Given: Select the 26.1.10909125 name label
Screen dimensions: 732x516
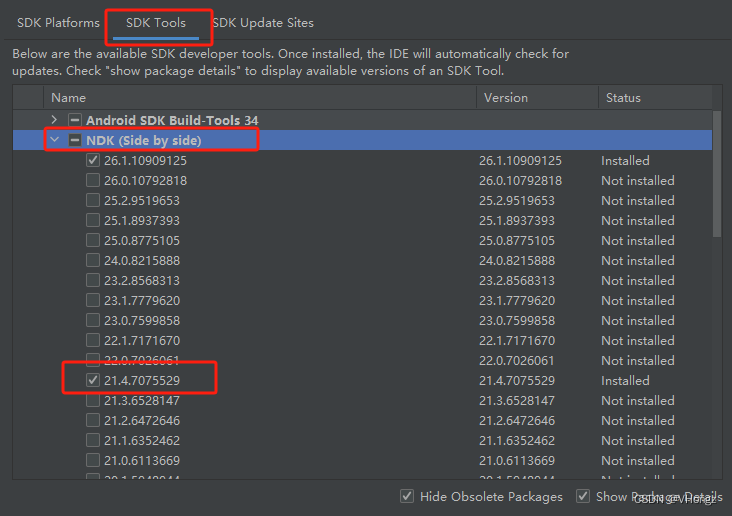Looking at the screenshot, I should (x=145, y=161).
